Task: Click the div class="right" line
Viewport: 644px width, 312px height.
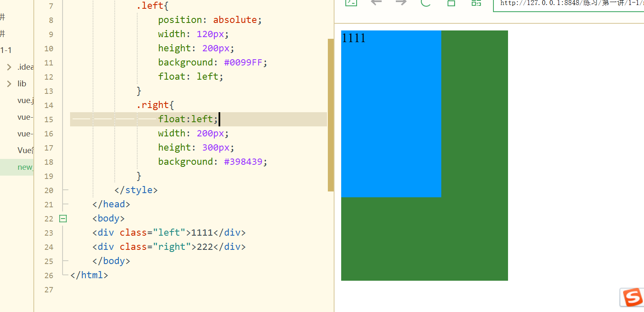Action: click(x=169, y=247)
